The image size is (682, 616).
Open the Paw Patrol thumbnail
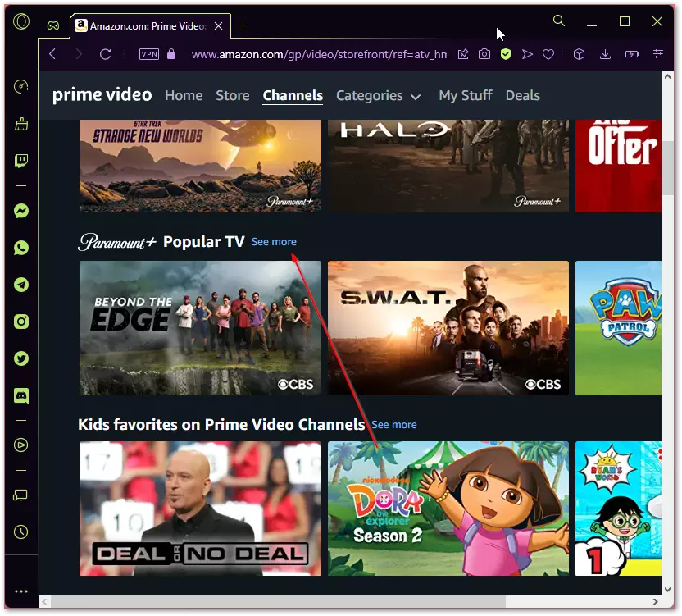pyautogui.click(x=618, y=328)
